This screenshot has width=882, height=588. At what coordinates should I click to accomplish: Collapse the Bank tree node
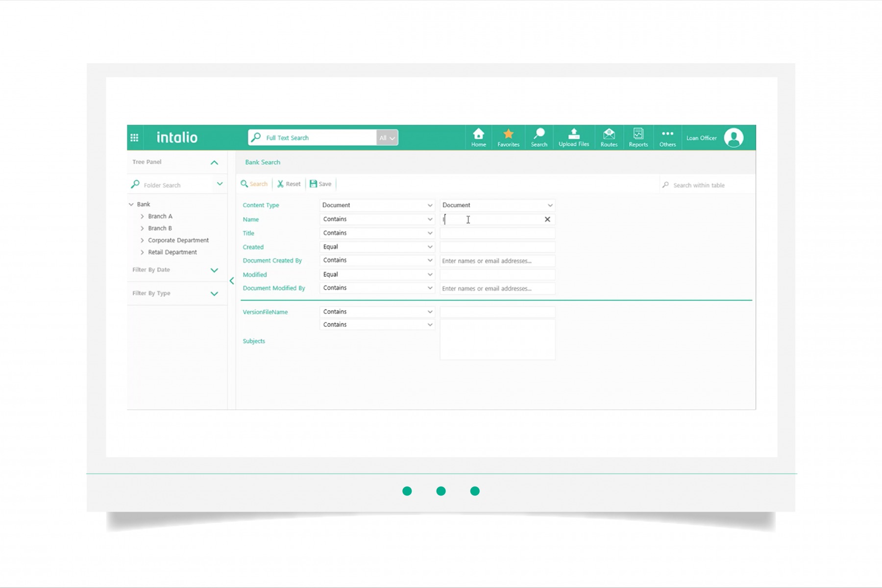tap(131, 204)
